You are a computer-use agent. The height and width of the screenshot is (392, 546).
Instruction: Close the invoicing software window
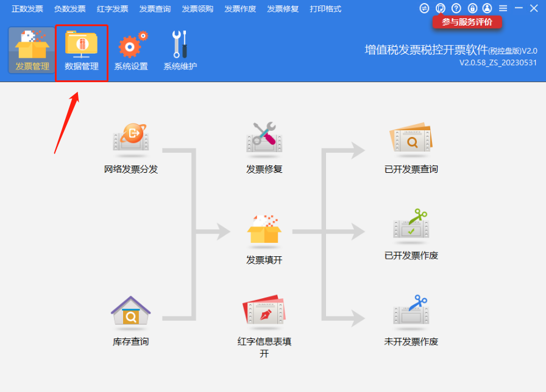534,9
